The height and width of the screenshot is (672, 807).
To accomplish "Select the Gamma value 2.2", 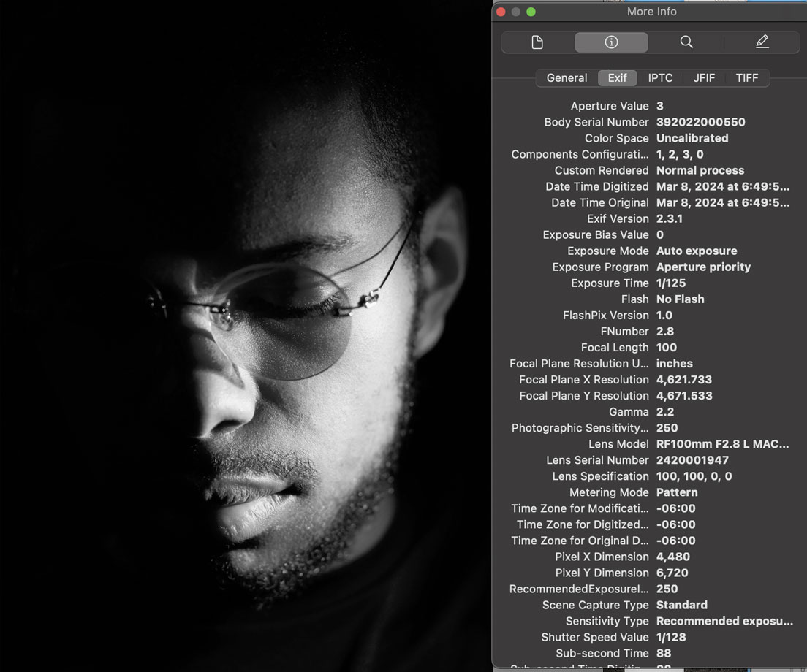I will tap(665, 412).
